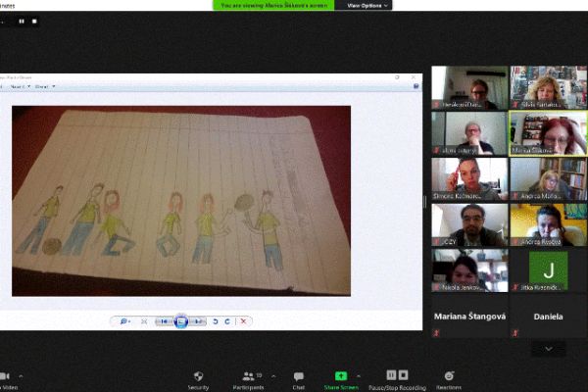Select the Jitka participant tile with J avatar
Image resolution: width=588 pixels, height=392 pixels.
tap(548, 270)
